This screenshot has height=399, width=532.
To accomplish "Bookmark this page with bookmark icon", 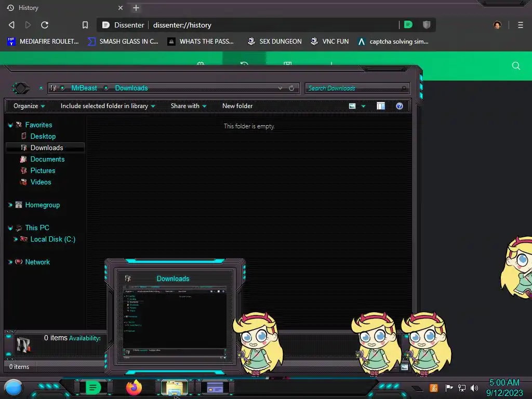I will [x=85, y=25].
